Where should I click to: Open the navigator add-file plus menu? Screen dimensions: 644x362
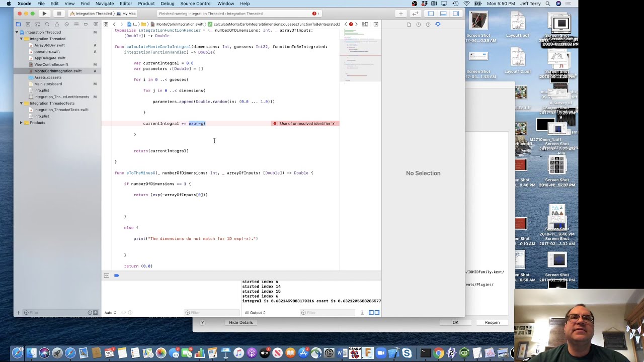(18, 313)
